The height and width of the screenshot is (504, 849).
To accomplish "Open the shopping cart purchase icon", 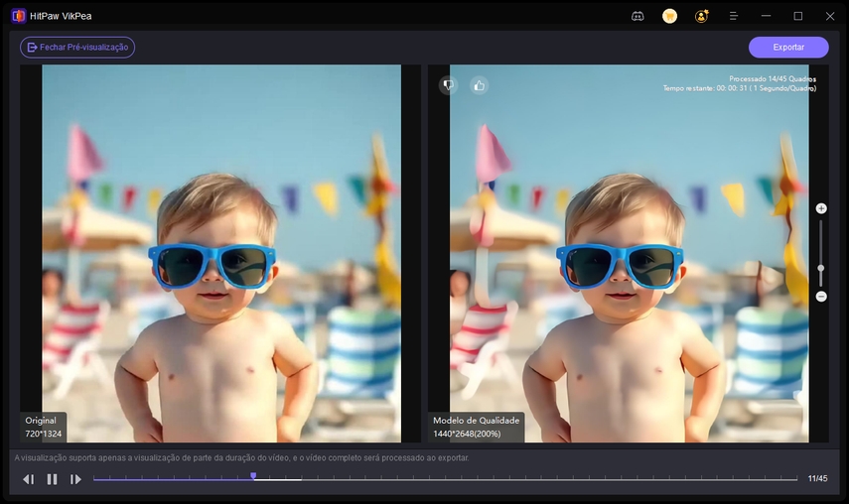I will [670, 16].
